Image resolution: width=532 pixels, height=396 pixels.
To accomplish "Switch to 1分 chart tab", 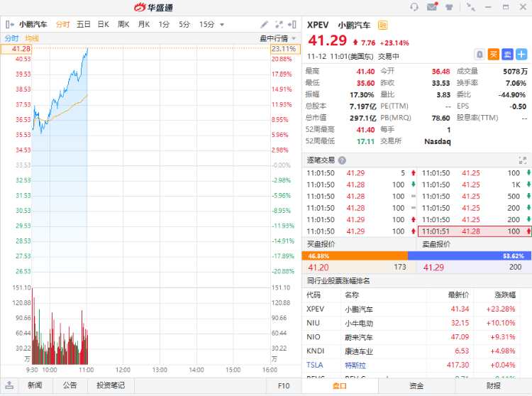I will coord(164,24).
